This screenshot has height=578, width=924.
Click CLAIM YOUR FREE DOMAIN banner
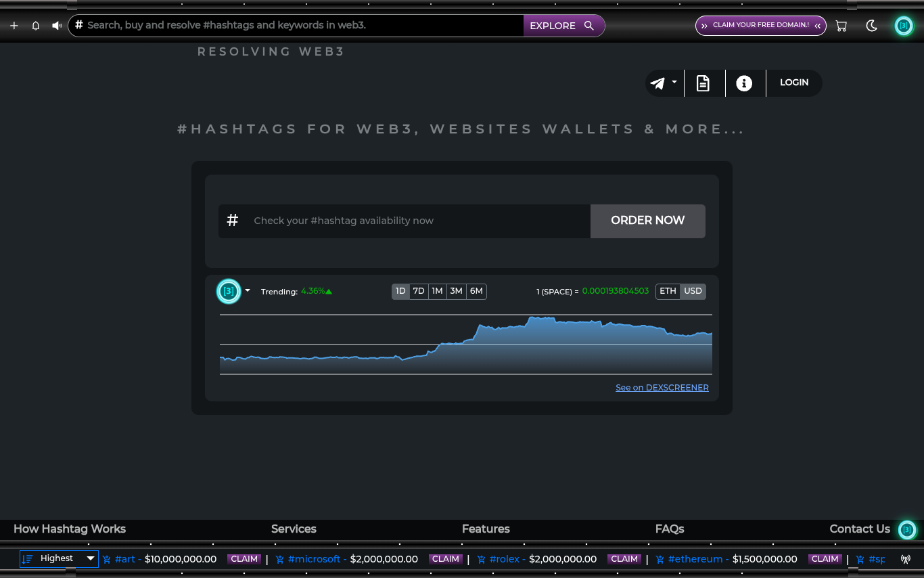point(761,25)
